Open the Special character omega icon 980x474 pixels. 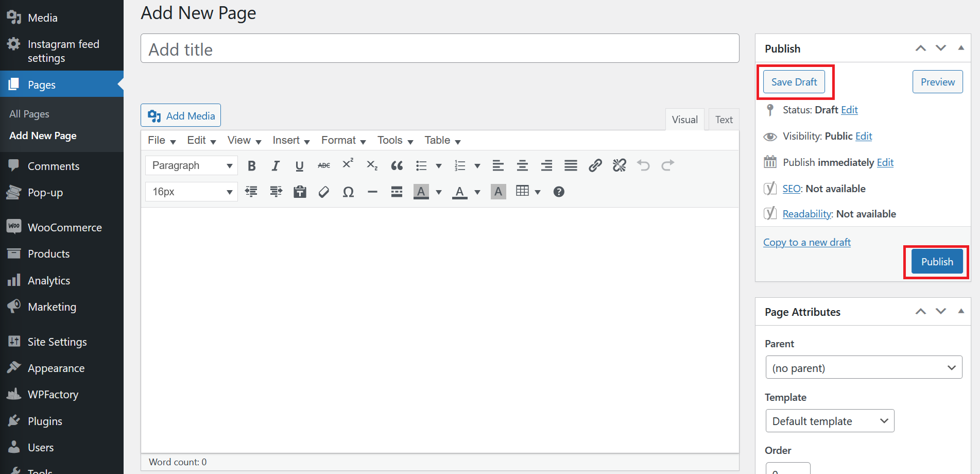348,192
